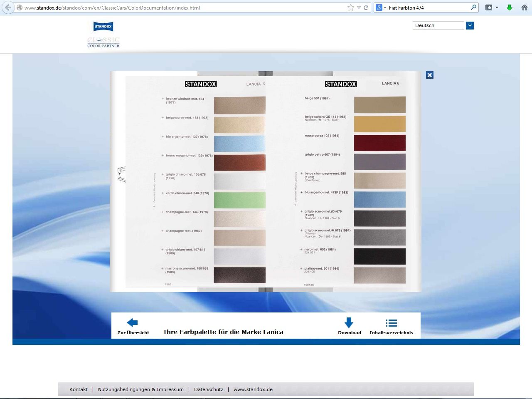
Task: Select the nero-met. 602 swatch
Action: point(379,256)
